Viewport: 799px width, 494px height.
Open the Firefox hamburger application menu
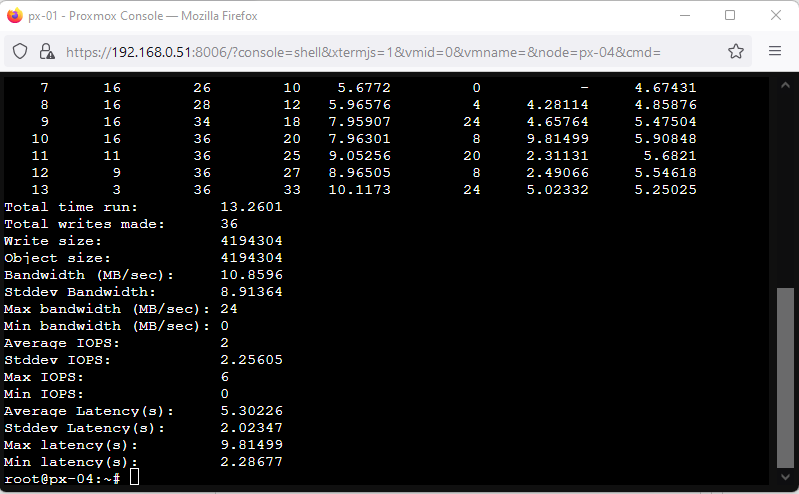775,51
